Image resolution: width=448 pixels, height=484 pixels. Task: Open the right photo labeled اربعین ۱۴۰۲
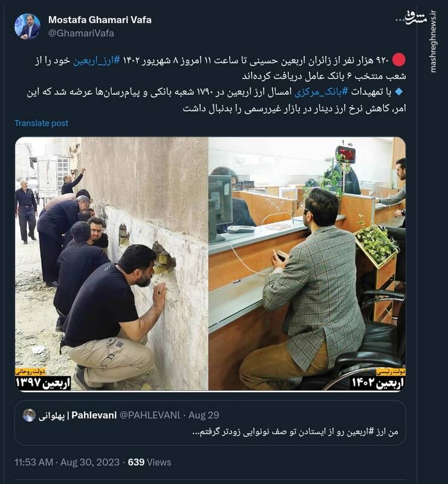click(x=307, y=264)
